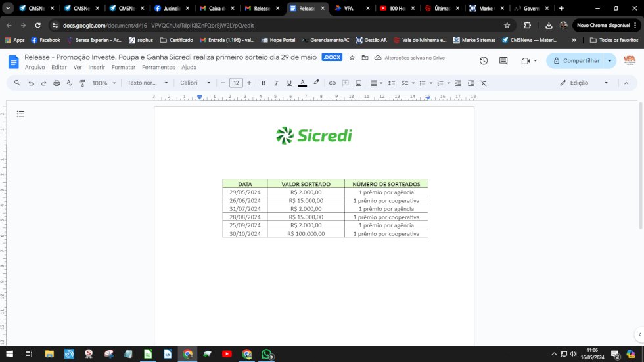This screenshot has height=362, width=644.
Task: Switch to the VPA browser tab
Action: click(348, 8)
